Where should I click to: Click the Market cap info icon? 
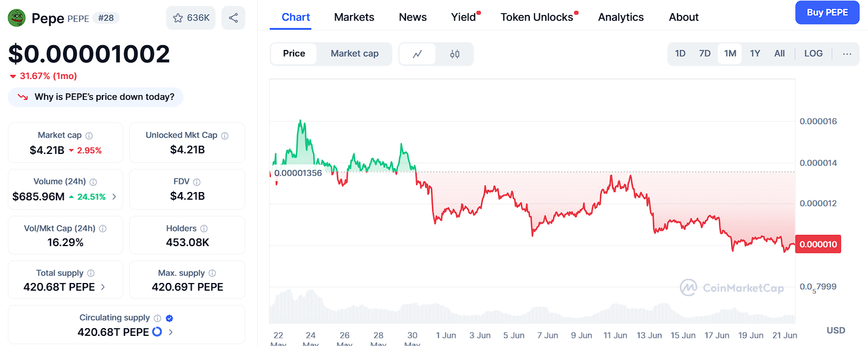89,136
